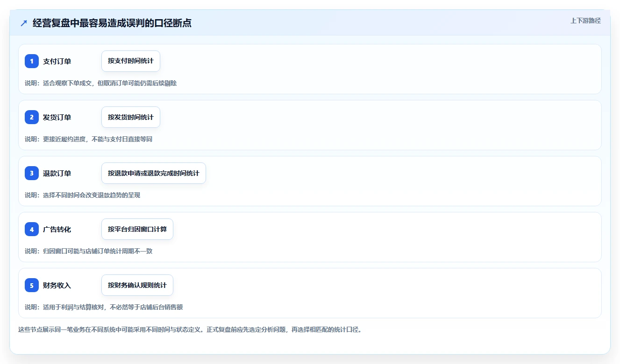Image resolution: width=620 pixels, height=364 pixels.
Task: Select the 按退款申请或退款完成时间统计 chip
Action: (154, 173)
